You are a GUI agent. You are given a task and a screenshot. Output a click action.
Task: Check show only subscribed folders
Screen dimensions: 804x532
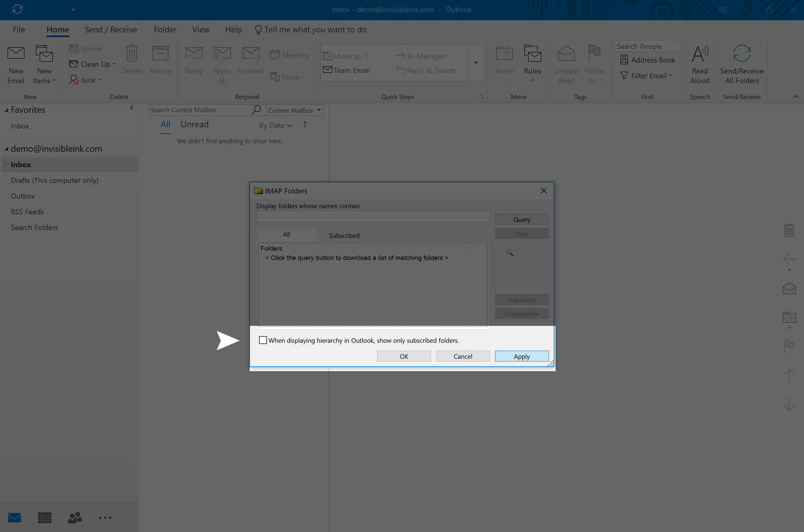pyautogui.click(x=263, y=340)
